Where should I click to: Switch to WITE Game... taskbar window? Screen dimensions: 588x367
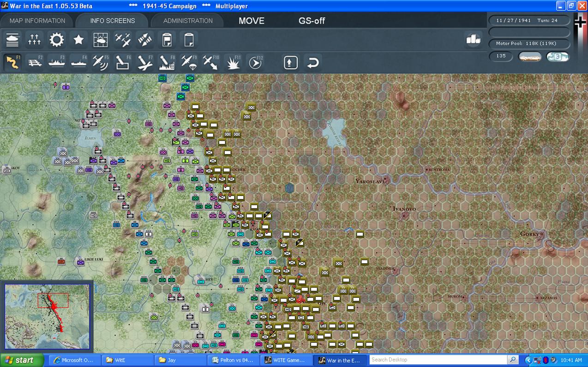286,360
